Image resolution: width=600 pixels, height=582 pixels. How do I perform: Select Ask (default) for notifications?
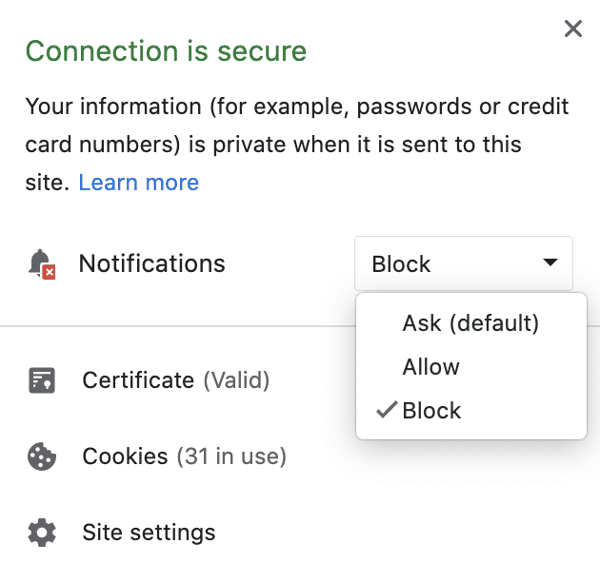[470, 323]
